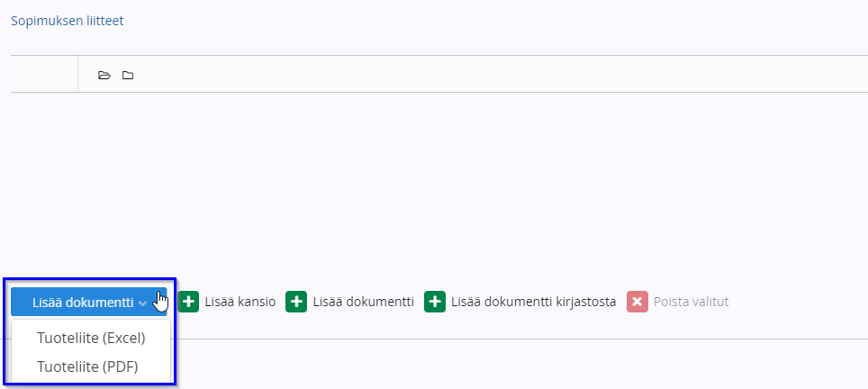The width and height of the screenshot is (868, 389).
Task: Click green plus icon beside Lisää kansio
Action: tap(188, 302)
